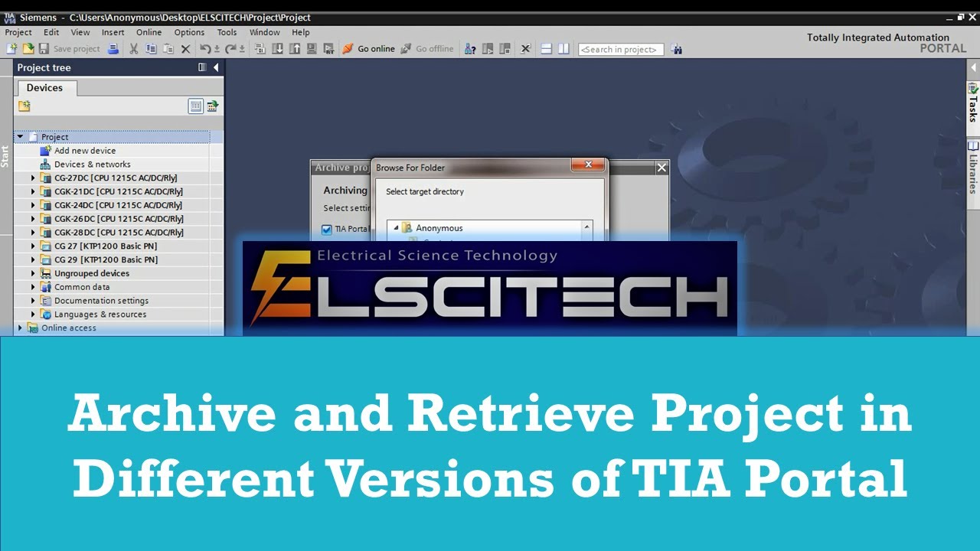Open the Tools menu

pyautogui.click(x=227, y=32)
